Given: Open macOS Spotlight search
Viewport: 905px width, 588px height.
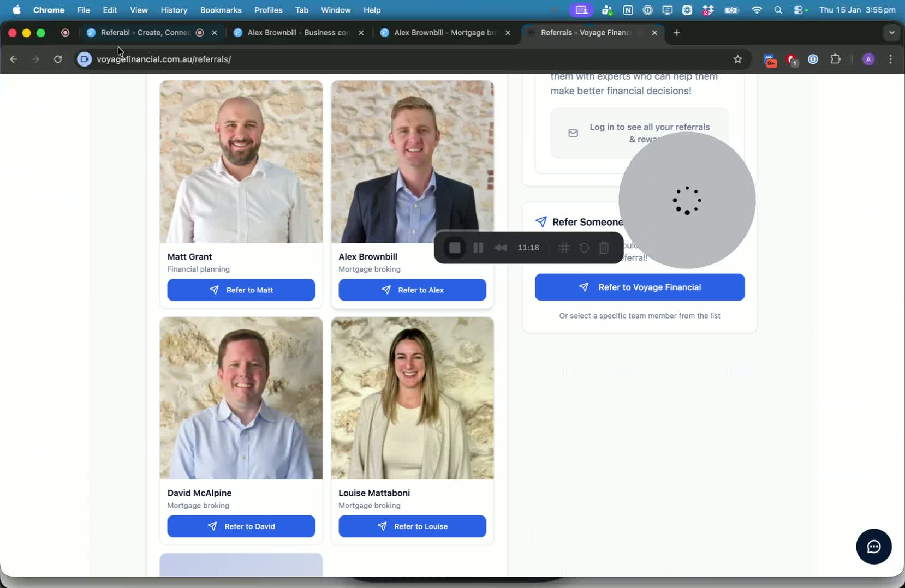Looking at the screenshot, I should pyautogui.click(x=778, y=10).
